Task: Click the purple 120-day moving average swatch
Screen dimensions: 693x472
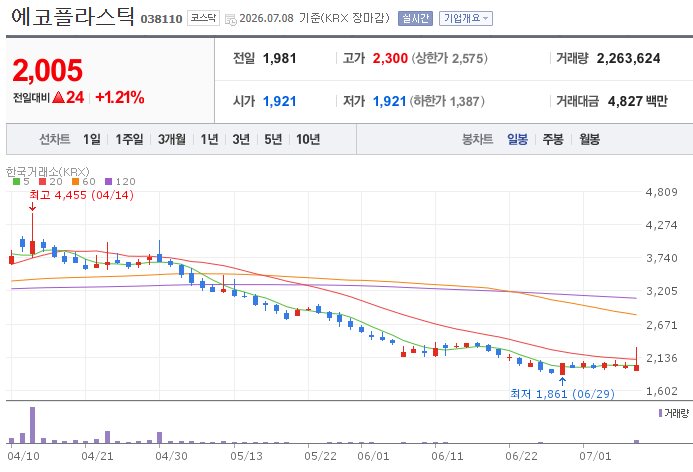Action: pos(109,182)
